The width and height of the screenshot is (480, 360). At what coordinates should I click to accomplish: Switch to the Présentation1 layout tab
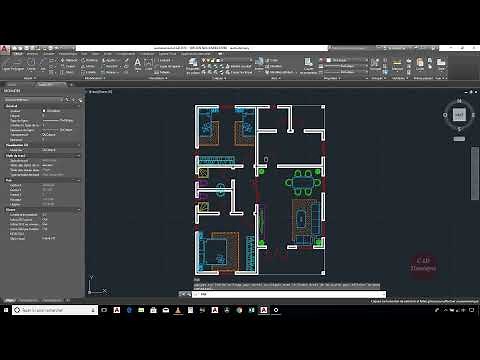click(x=28, y=300)
